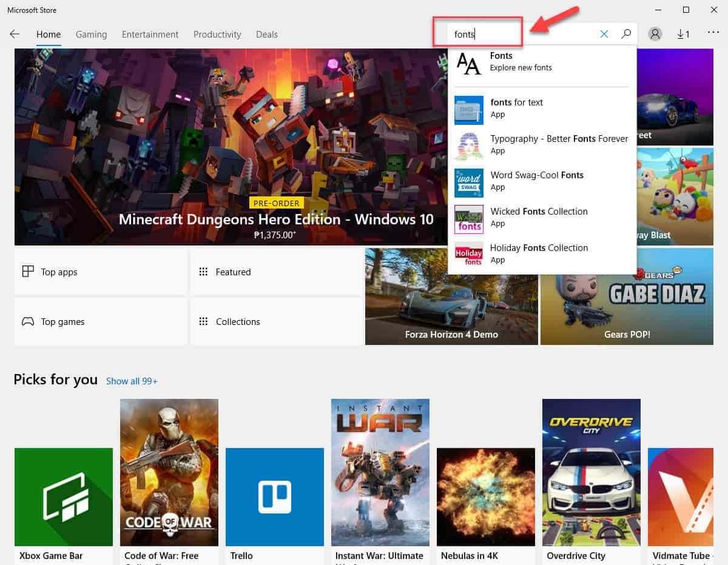Screen dimensions: 728x565
Task: Click the fonts for text app icon
Action: (469, 110)
